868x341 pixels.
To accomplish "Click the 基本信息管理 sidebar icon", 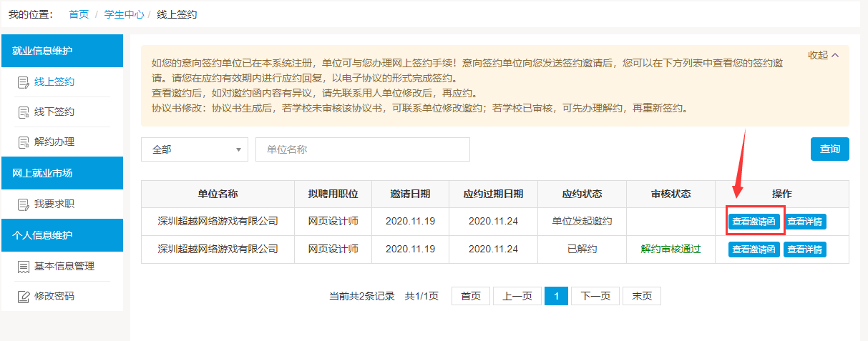I will (23, 267).
